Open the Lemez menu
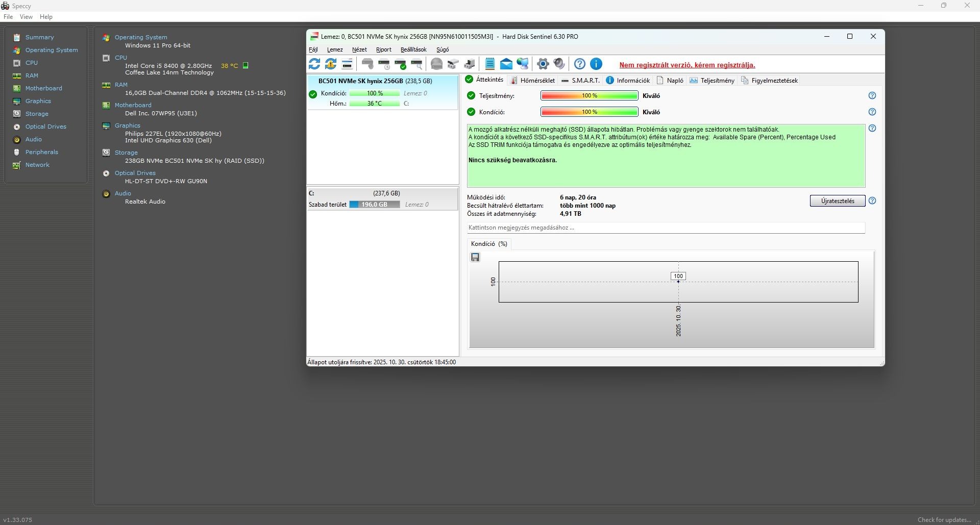 pos(335,49)
